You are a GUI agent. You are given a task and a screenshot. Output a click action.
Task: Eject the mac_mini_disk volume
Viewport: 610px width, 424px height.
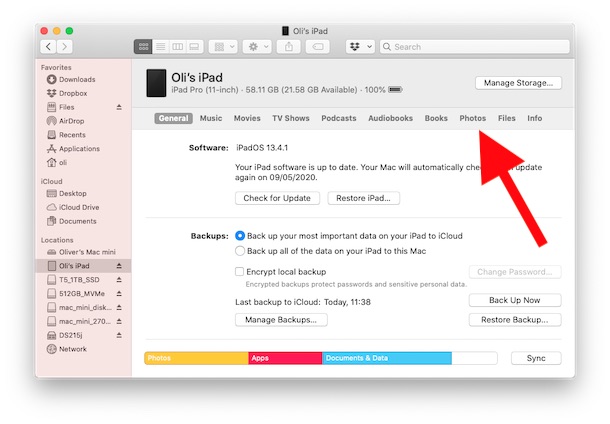point(119,307)
